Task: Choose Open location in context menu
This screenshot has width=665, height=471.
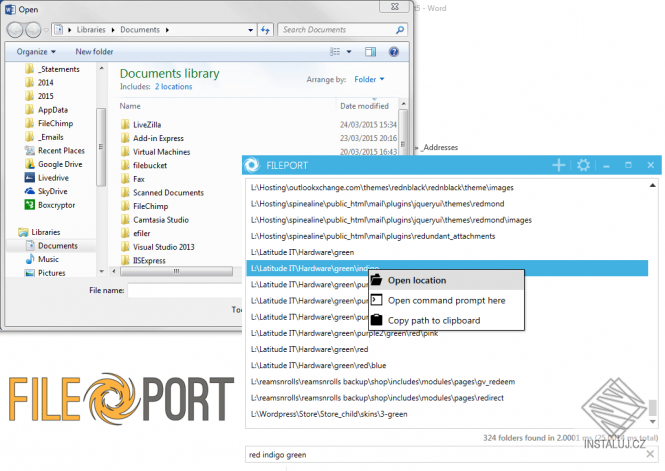Action: [x=447, y=280]
